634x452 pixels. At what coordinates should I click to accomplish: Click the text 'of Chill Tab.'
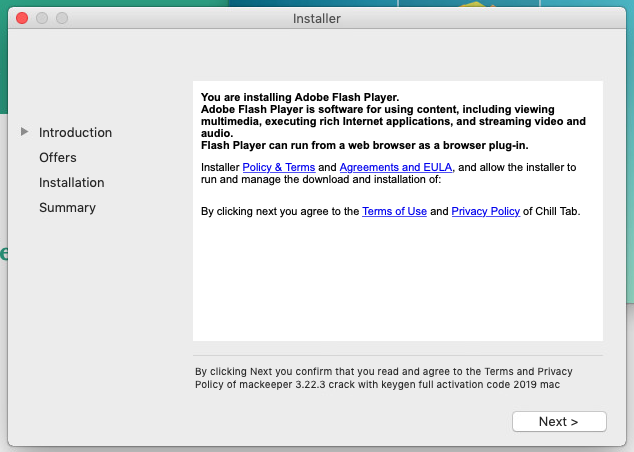click(552, 211)
